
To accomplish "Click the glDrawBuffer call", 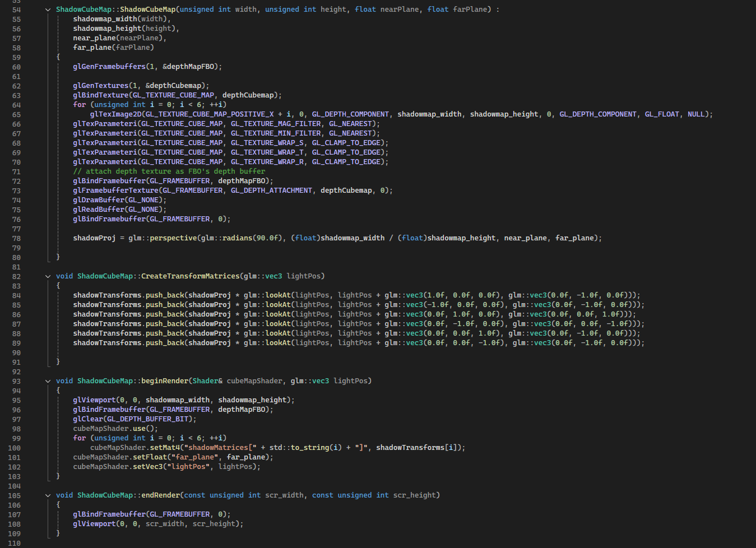I will click(x=98, y=200).
